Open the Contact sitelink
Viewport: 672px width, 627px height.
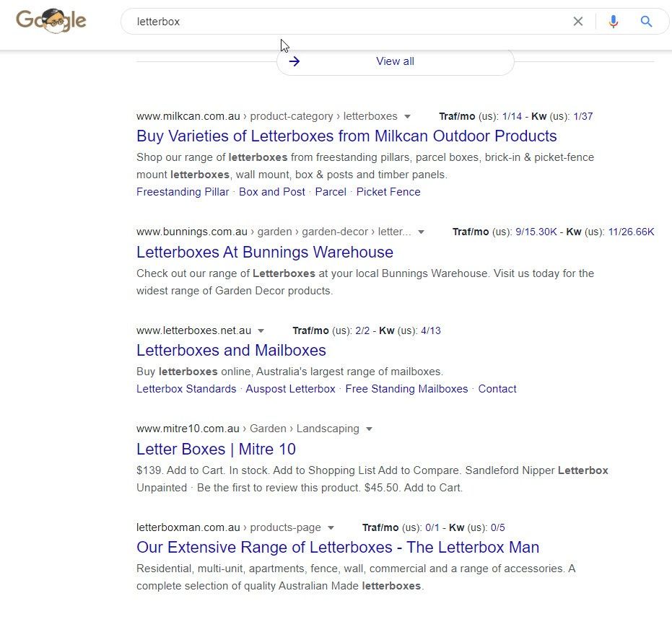(497, 389)
